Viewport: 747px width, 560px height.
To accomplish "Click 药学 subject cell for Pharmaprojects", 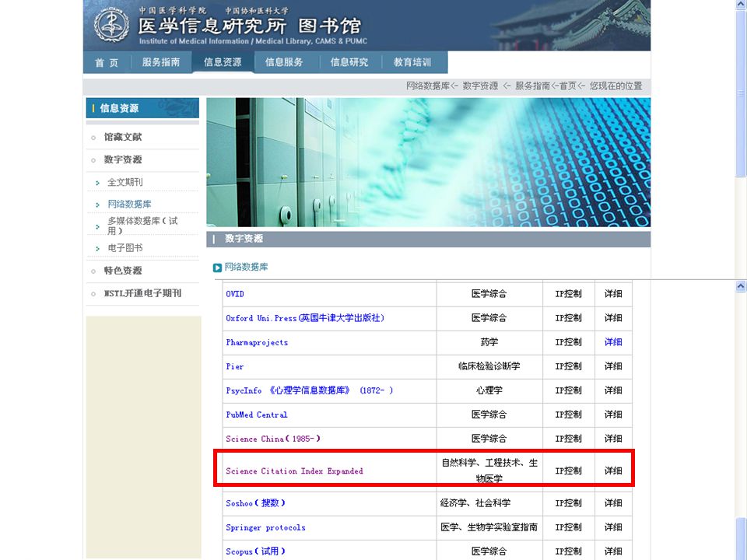I will pos(489,342).
